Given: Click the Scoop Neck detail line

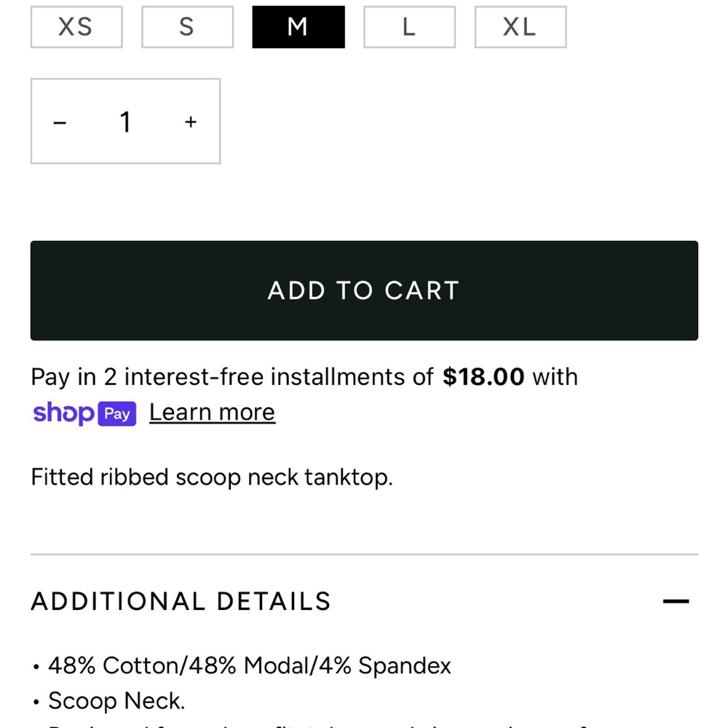Looking at the screenshot, I should pos(116,700).
